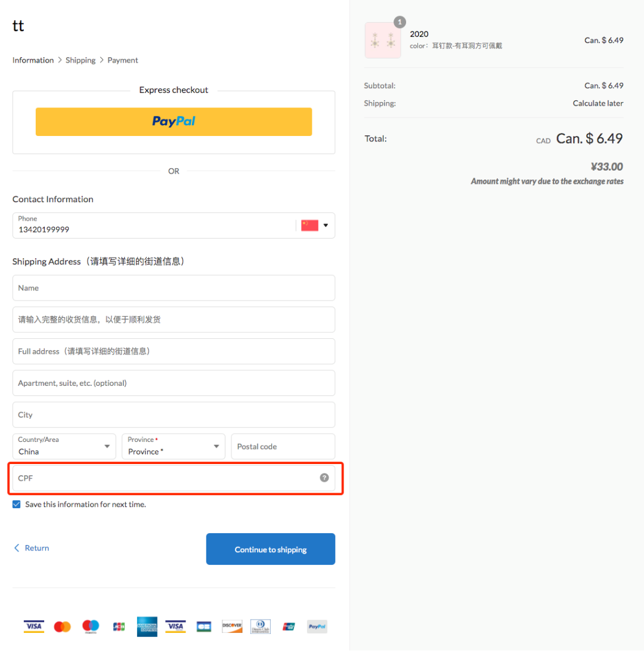Go to the Shipping breadcrumb step
The width and height of the screenshot is (644, 668).
(x=80, y=60)
